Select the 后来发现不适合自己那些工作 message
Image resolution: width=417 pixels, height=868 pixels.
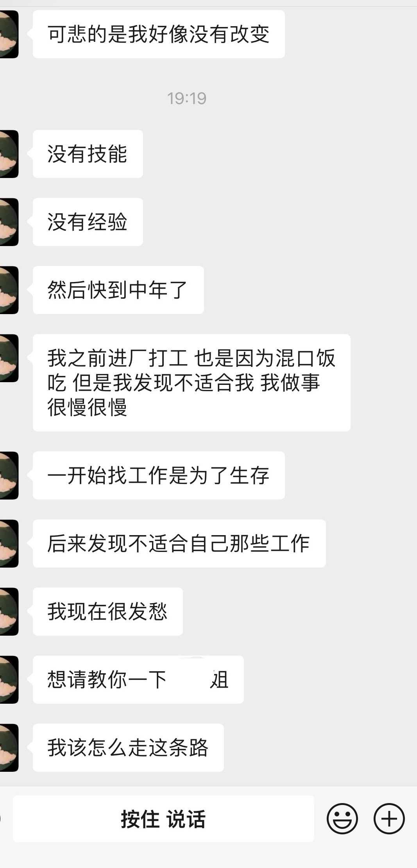[x=179, y=543]
